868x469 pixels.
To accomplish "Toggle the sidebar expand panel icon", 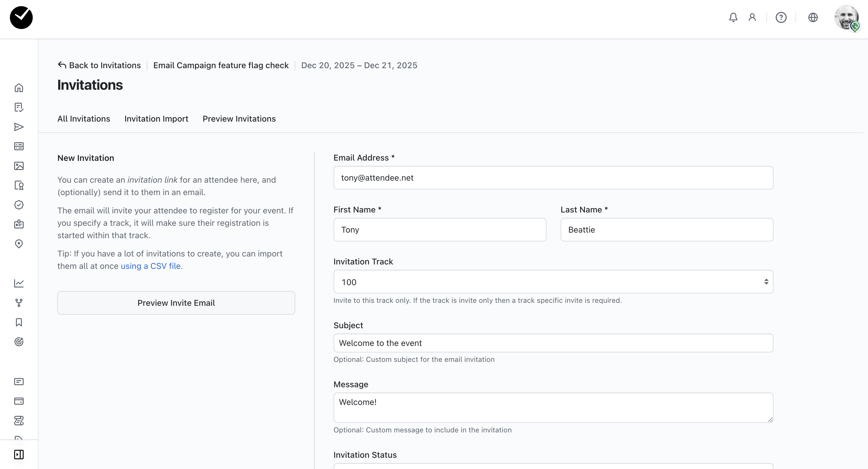I will pos(19,455).
